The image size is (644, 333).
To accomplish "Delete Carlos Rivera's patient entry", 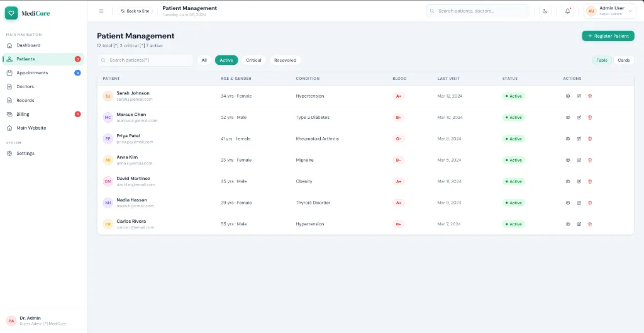I will [590, 225].
